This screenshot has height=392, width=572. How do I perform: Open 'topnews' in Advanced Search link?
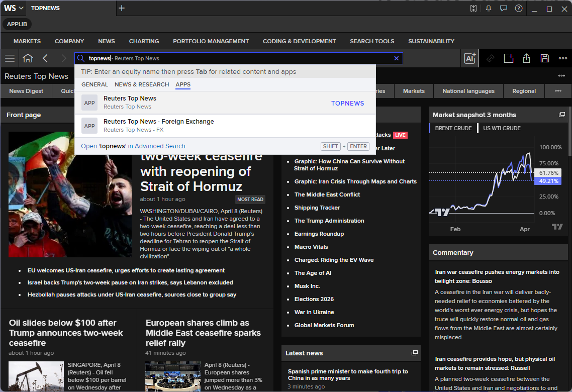click(133, 146)
